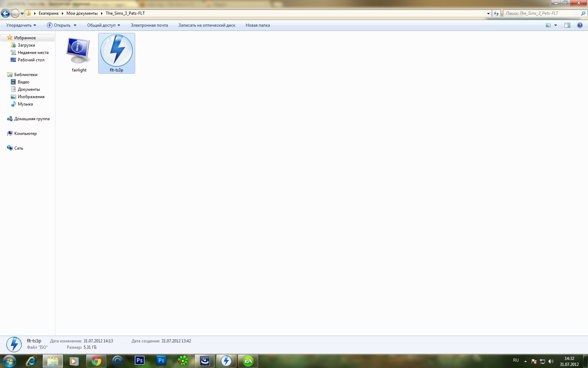Select the fairlight info file
Viewport: 588px width, 368px height.
tap(79, 53)
